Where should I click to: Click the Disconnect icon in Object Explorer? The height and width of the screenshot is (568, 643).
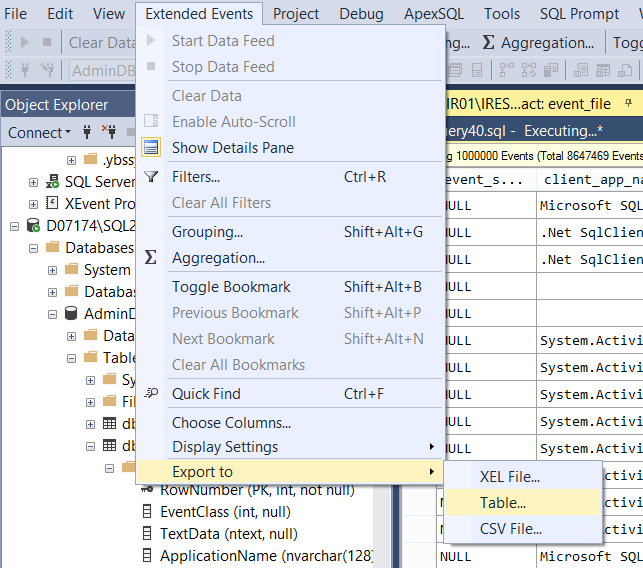point(111,132)
